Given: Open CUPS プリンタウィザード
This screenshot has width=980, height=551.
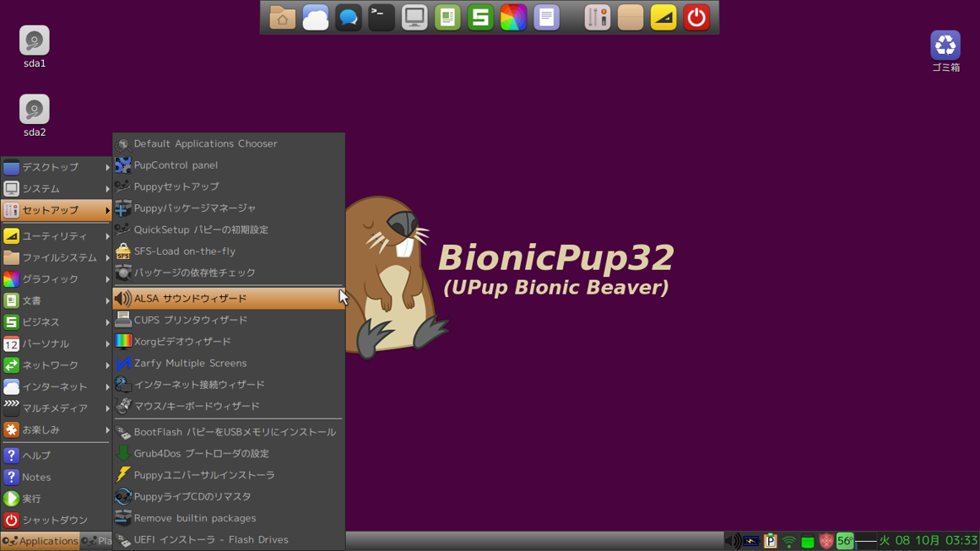Looking at the screenshot, I should [229, 320].
